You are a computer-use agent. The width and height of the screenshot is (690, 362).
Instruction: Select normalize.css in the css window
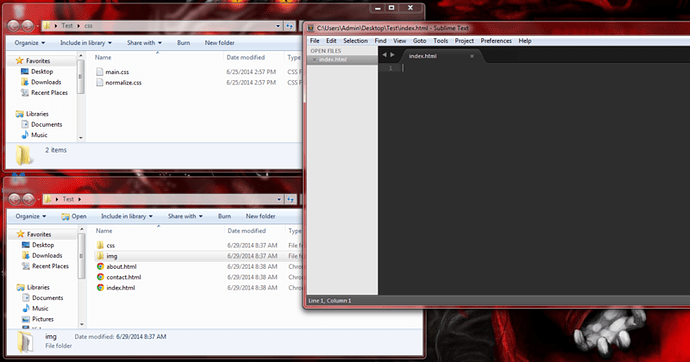(123, 83)
